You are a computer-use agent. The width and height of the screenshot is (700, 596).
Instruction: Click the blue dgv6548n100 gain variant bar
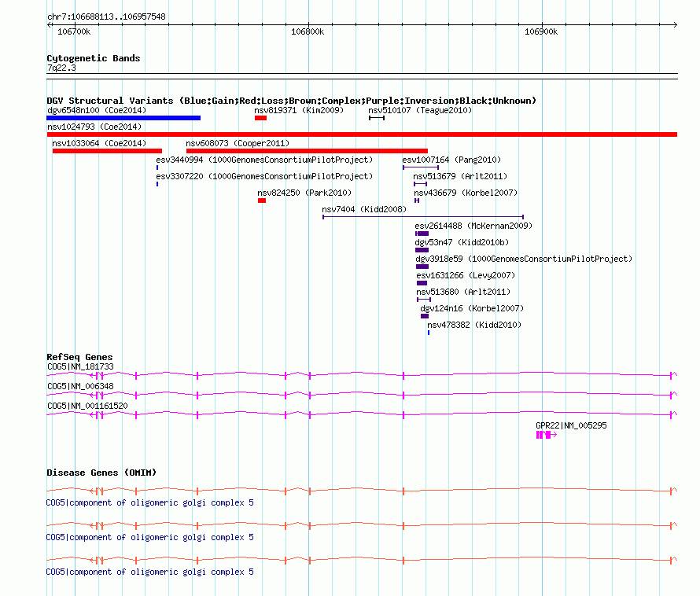click(123, 118)
